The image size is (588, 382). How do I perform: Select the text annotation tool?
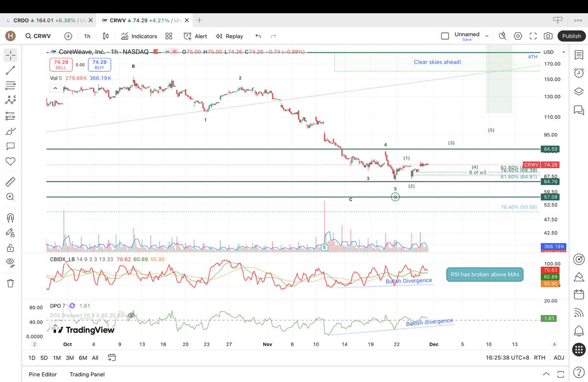tap(10, 146)
